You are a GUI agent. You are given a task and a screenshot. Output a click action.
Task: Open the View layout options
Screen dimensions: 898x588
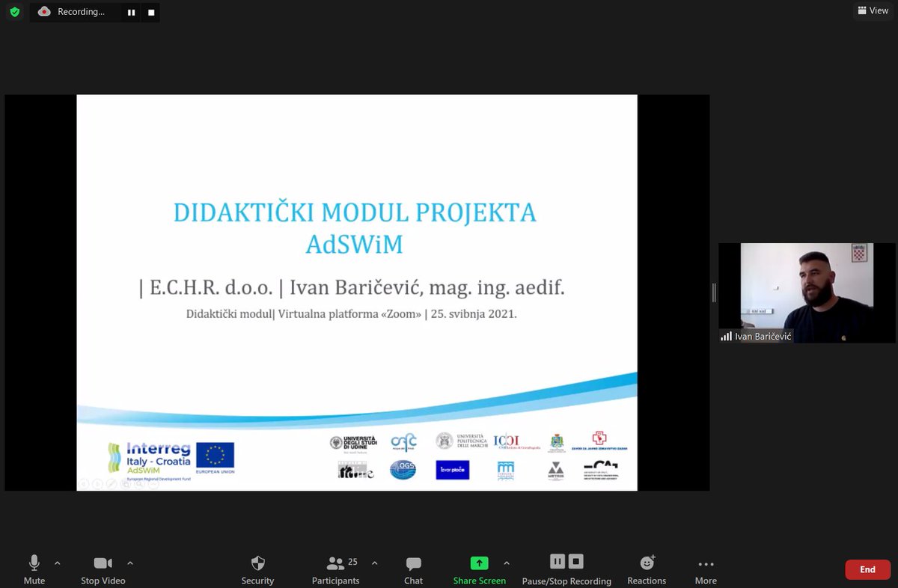[873, 10]
